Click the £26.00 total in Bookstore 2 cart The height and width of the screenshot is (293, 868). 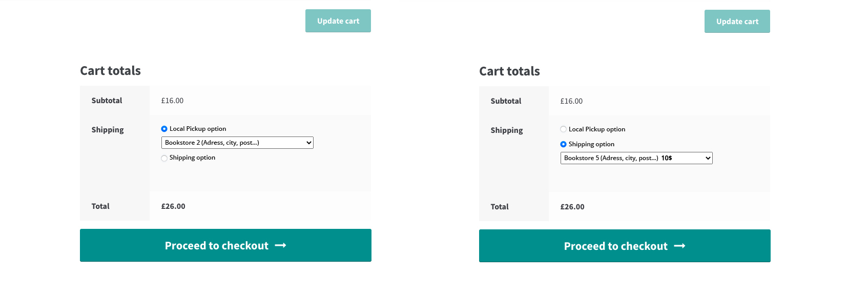173,206
